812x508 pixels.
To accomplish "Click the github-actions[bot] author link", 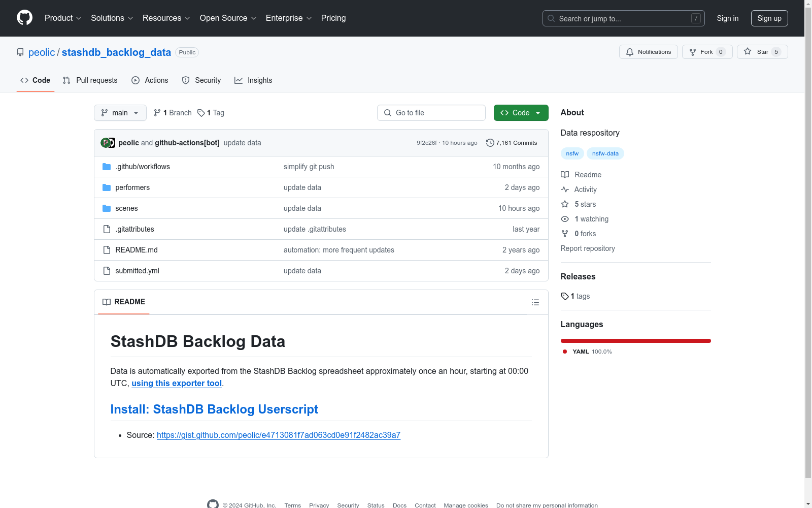I will 187,143.
